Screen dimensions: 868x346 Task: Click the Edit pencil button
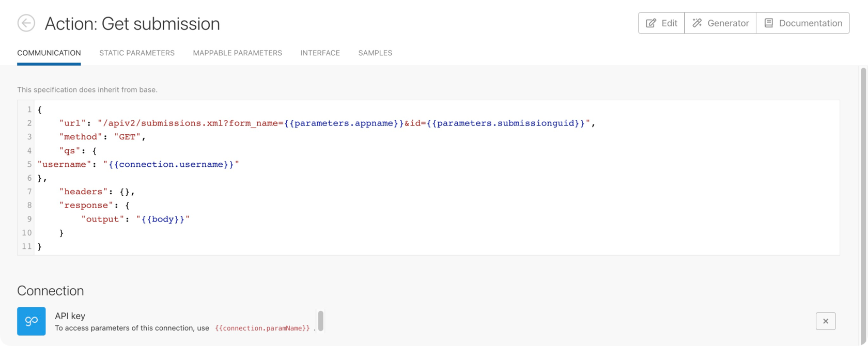(661, 23)
